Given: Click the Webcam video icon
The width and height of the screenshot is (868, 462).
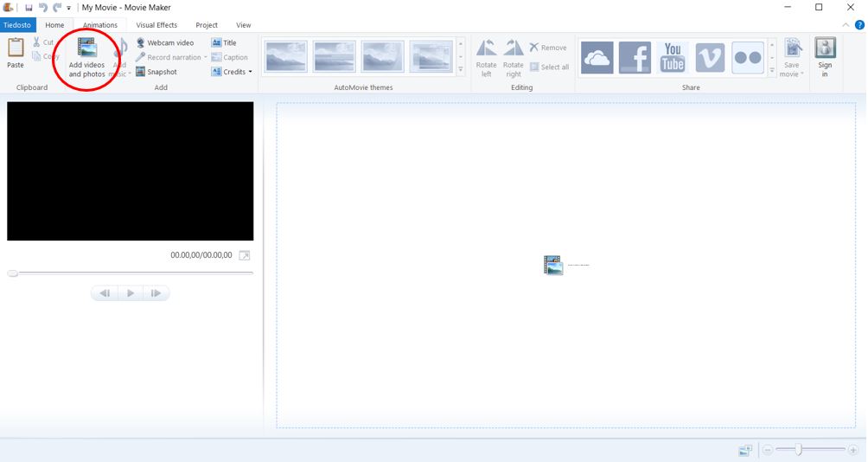Looking at the screenshot, I should click(141, 42).
